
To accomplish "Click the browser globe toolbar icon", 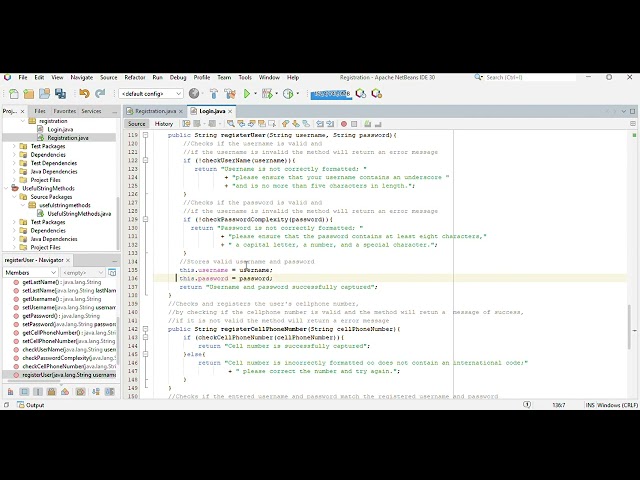I will click(x=194, y=94).
